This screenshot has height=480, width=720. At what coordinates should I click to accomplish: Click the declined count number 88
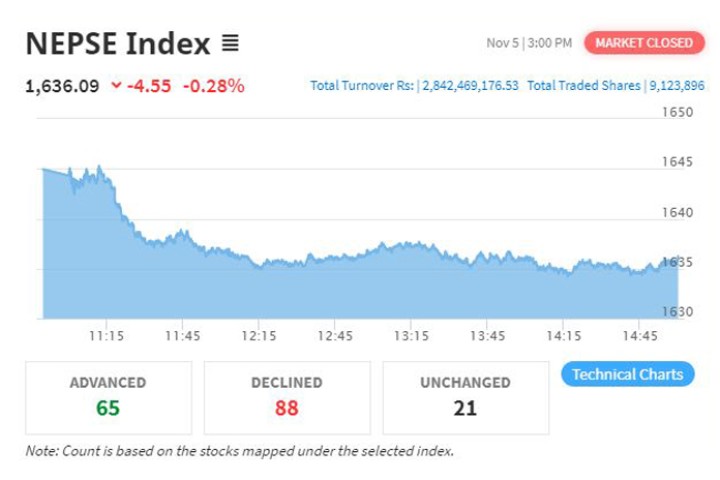[x=287, y=408]
